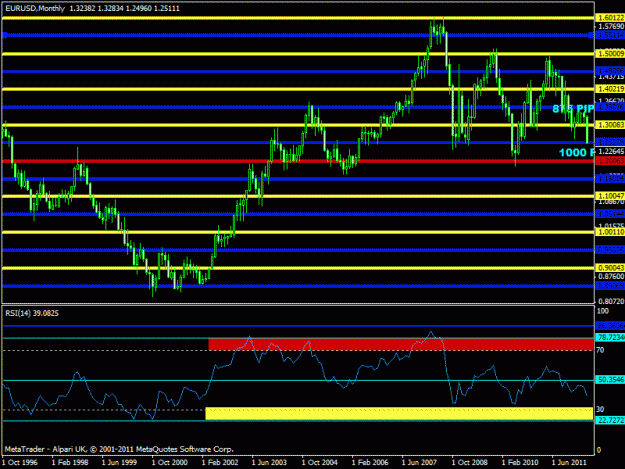Click the RSI 70 scale value
This screenshot has height=469, width=625.
pos(600,350)
